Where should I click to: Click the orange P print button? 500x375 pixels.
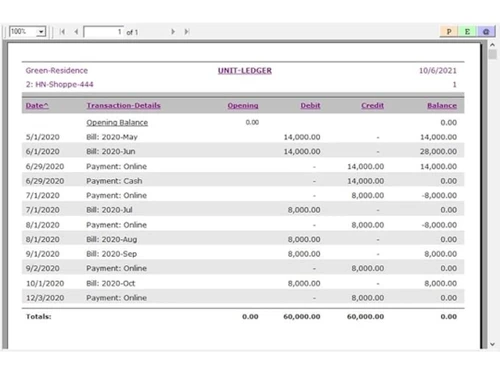[449, 31]
